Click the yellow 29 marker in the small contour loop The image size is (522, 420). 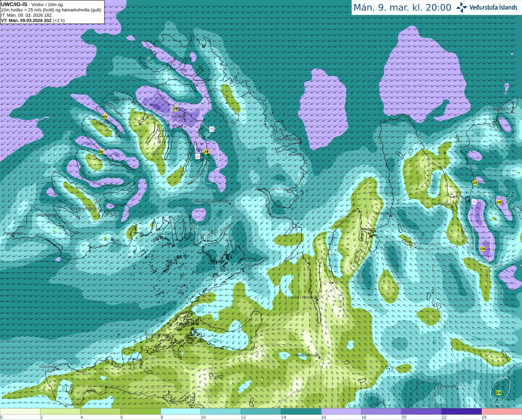[499, 202]
